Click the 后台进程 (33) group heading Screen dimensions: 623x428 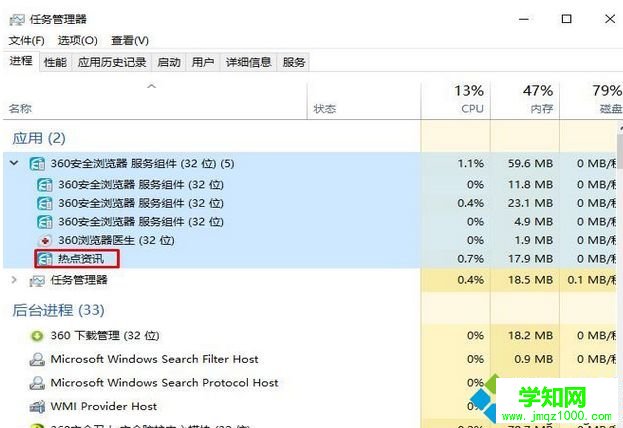pos(58,310)
